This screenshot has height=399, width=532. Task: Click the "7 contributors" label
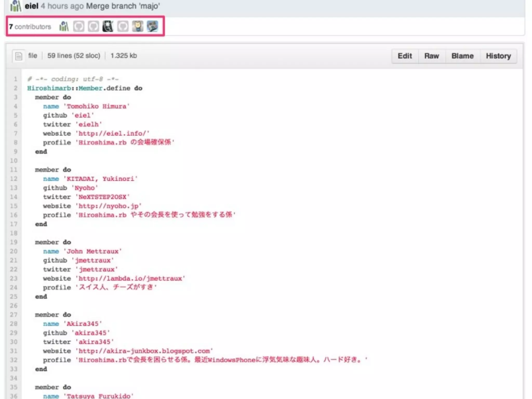coord(30,27)
